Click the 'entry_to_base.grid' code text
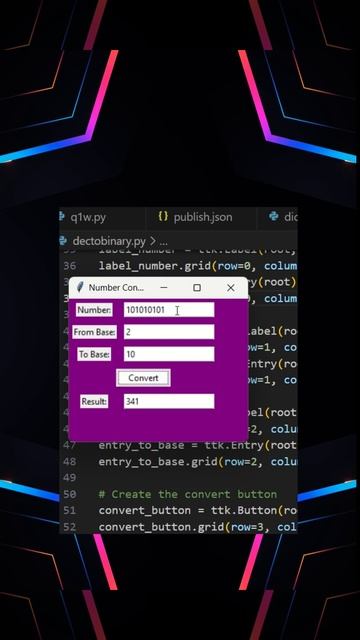This screenshot has height=640, width=360. (158, 462)
